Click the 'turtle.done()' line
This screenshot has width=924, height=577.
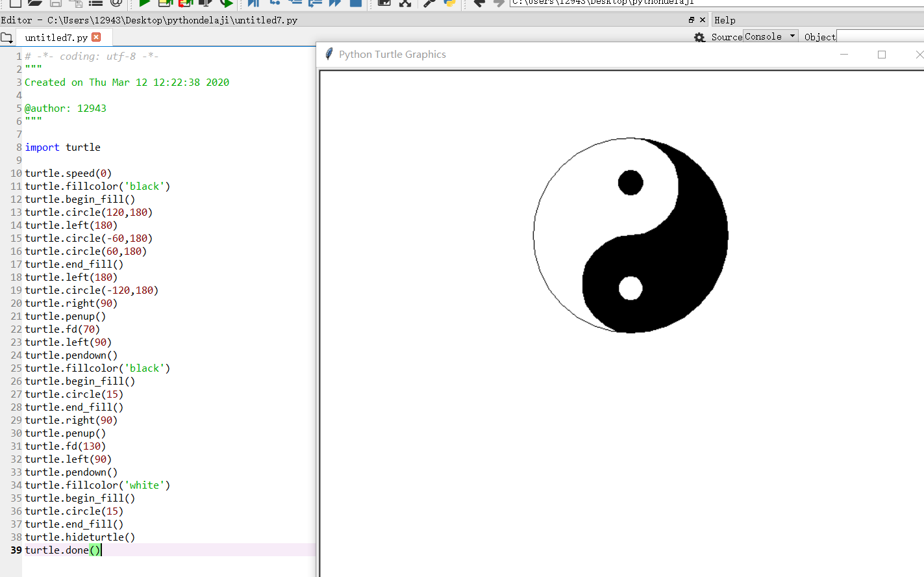pos(63,550)
